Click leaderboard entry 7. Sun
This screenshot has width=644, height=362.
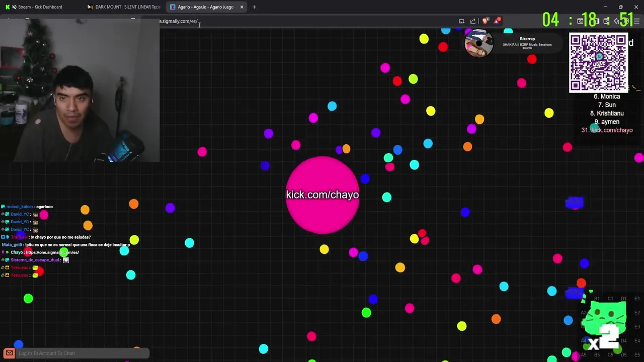click(607, 105)
